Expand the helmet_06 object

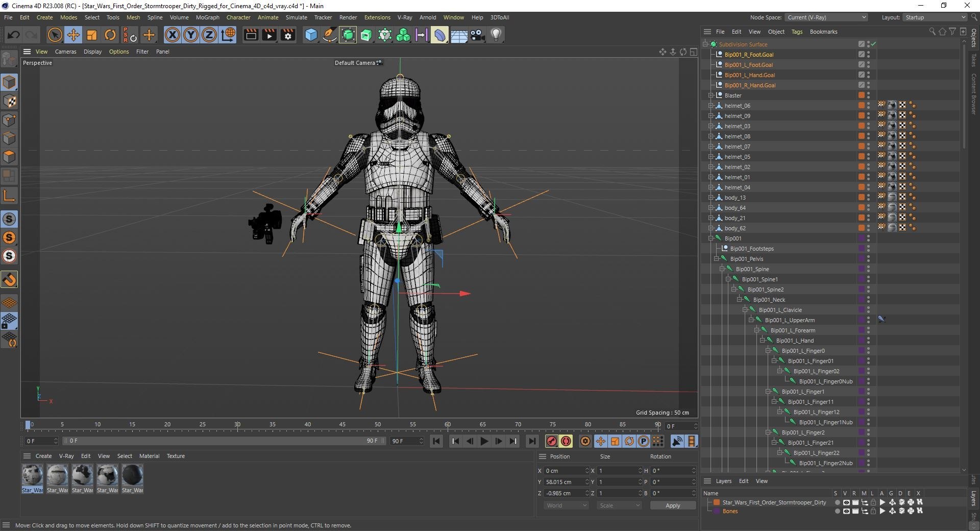710,106
